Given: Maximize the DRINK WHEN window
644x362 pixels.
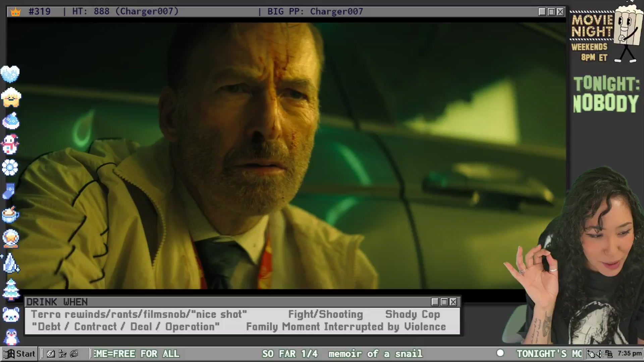Looking at the screenshot, I should point(444,302).
